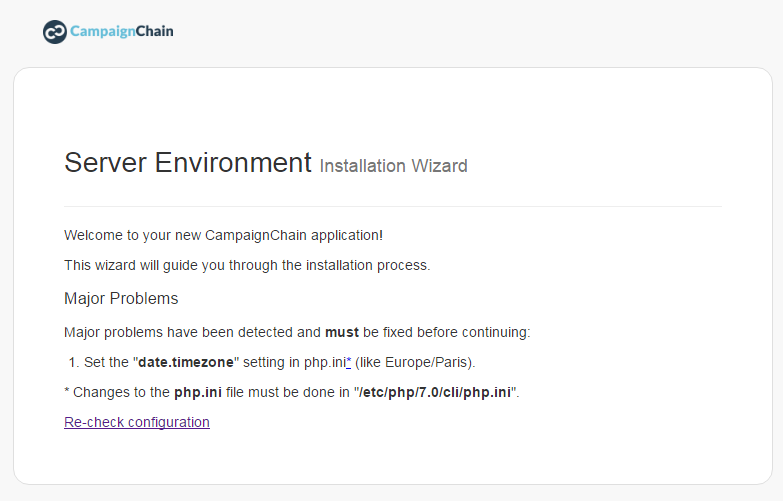The image size is (783, 501).
Task: Click the bold date.timezone setting name
Action: click(186, 362)
